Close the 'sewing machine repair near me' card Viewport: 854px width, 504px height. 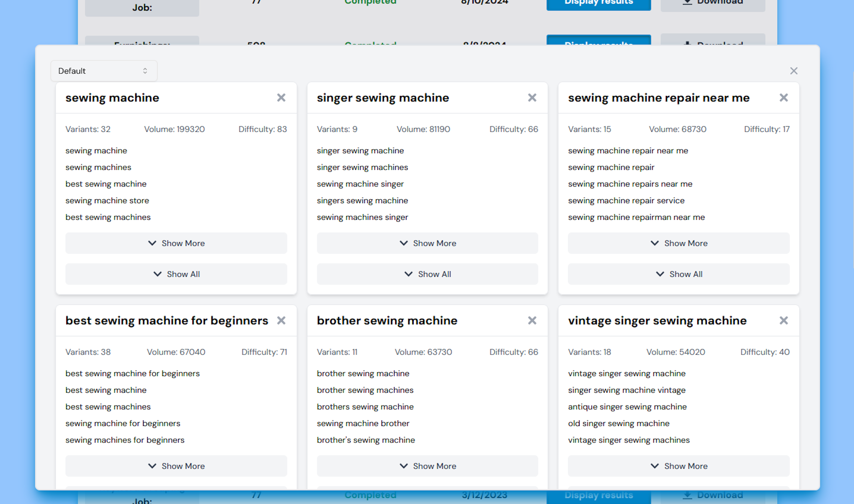(x=783, y=98)
